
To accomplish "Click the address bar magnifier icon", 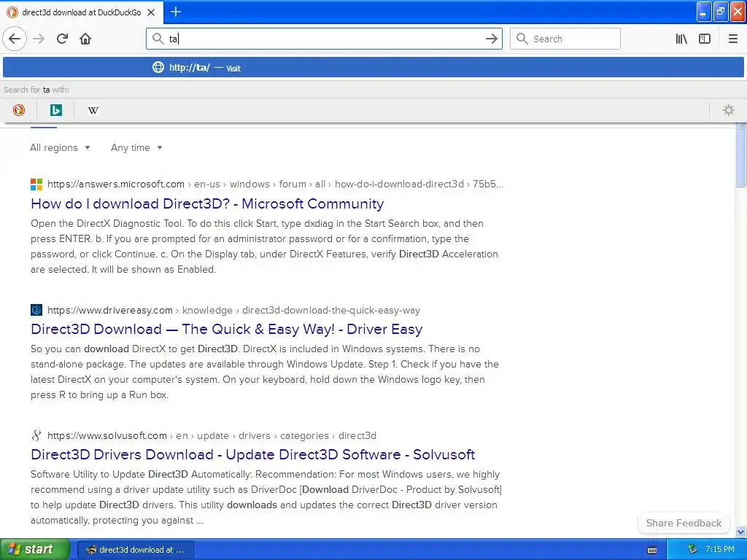I will (158, 39).
